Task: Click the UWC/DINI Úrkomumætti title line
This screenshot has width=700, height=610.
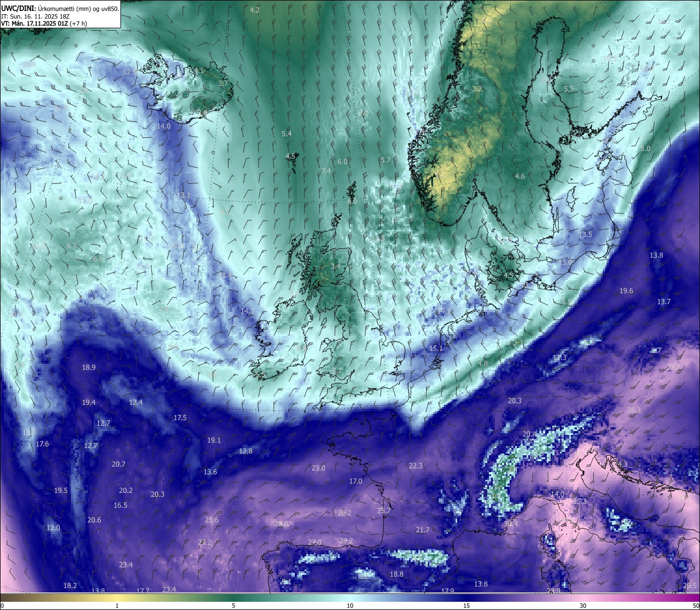Action: 60,9
